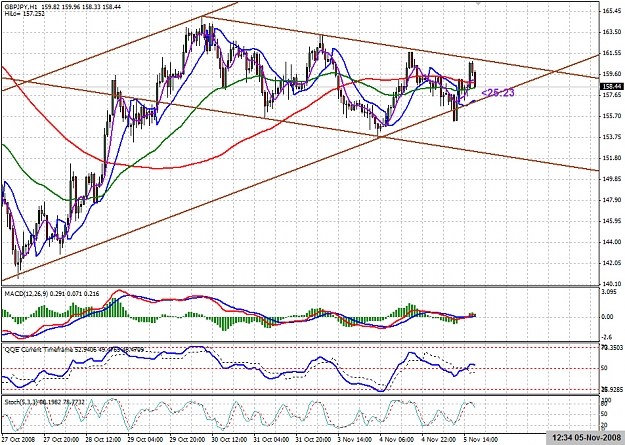
Task: Click the 145.95 price scale value
Action: 612,221
